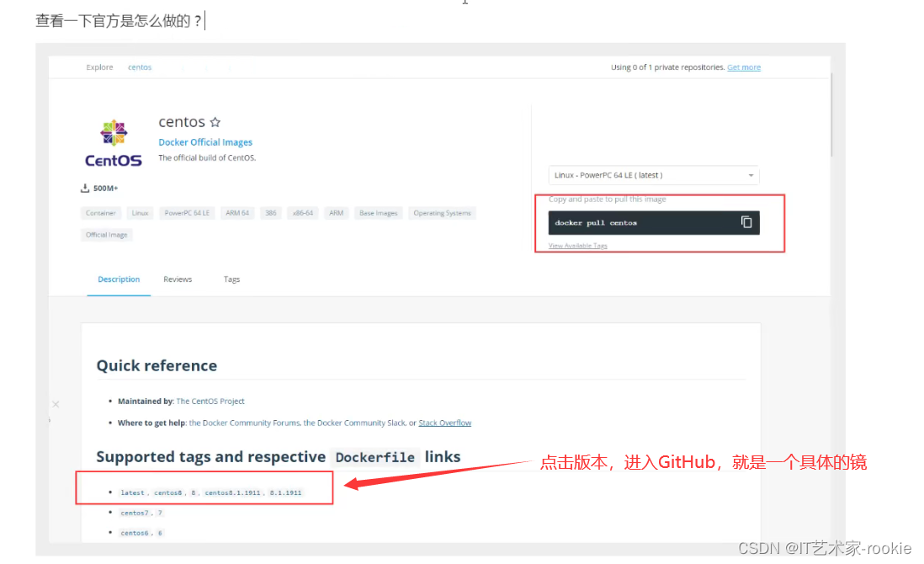
Task: Switch to the Tags tab
Action: [x=231, y=279]
